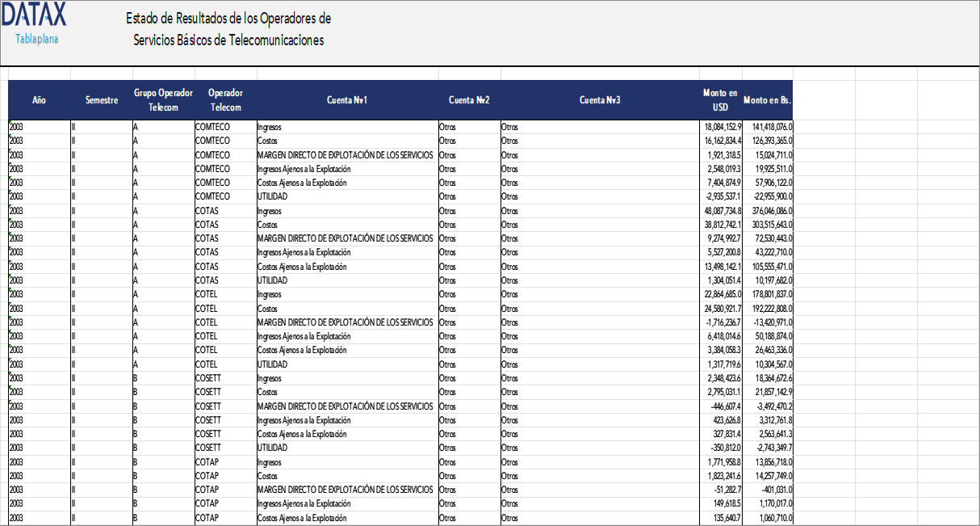The height and width of the screenshot is (526, 980).
Task: Select the Cuenta Nv1 header cell
Action: (x=347, y=100)
